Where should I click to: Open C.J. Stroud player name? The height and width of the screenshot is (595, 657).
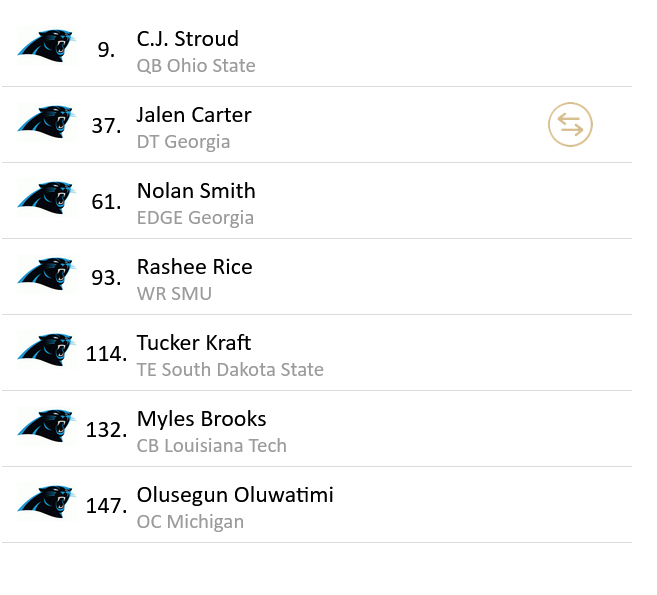point(188,39)
